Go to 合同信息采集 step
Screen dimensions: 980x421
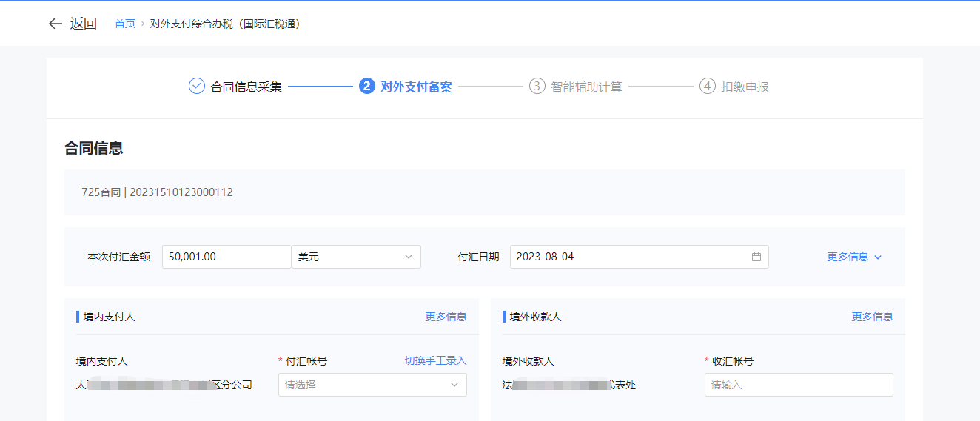tap(246, 87)
